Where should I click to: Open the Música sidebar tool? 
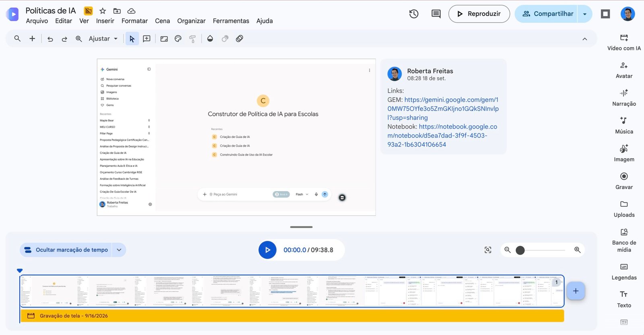click(x=624, y=125)
